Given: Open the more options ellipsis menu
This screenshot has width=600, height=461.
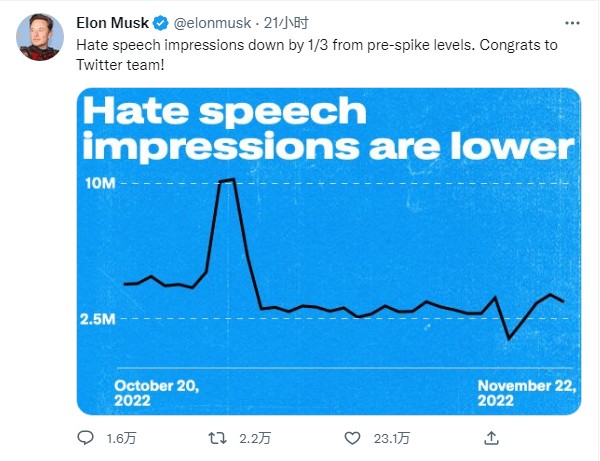Looking at the screenshot, I should pyautogui.click(x=568, y=23).
